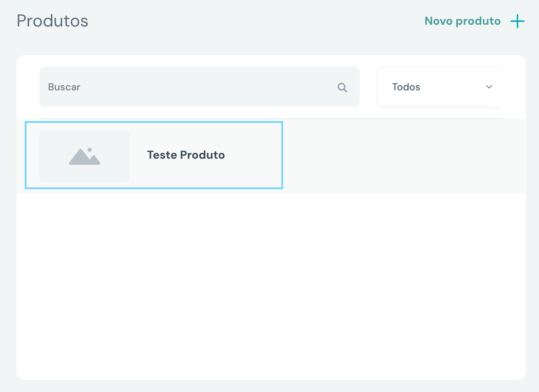
Task: Click the header gap between Produtos and Novo produto
Action: coord(251,21)
